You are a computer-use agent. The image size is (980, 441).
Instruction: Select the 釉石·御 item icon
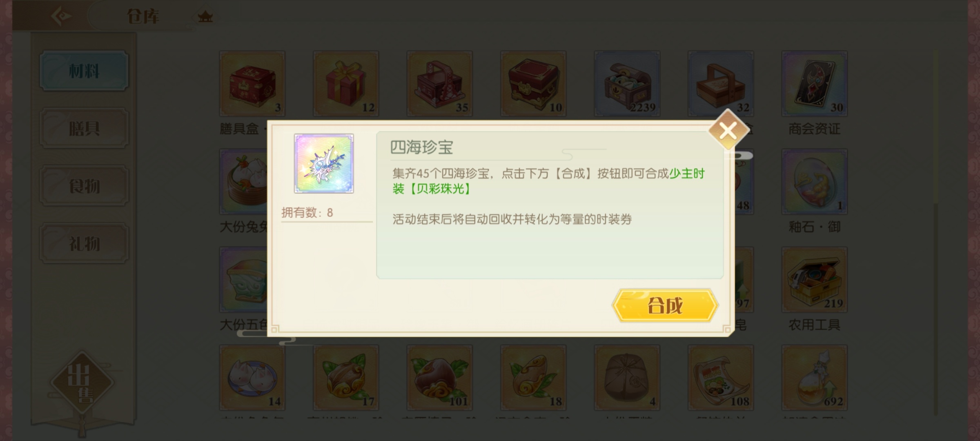tap(815, 182)
